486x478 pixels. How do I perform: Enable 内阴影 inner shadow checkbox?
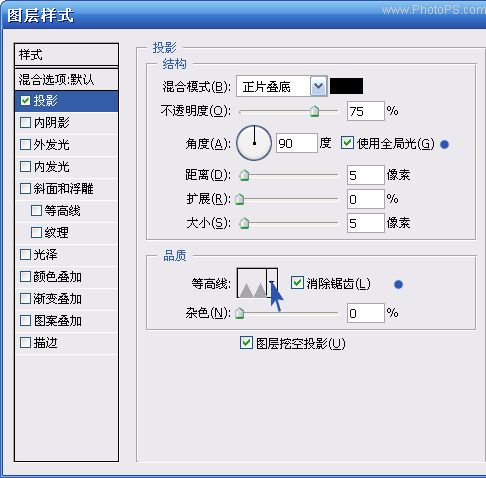(x=25, y=123)
